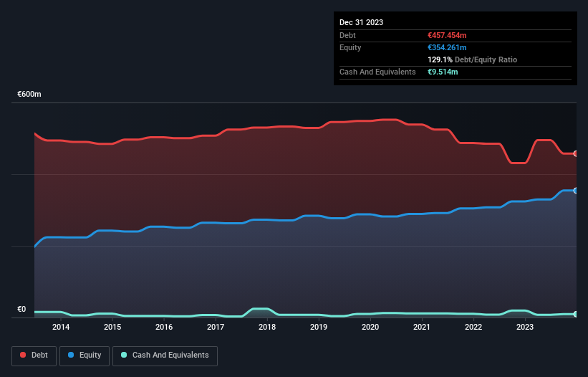Click the 2018 x-axis label
This screenshot has height=377, width=588.
tap(267, 327)
